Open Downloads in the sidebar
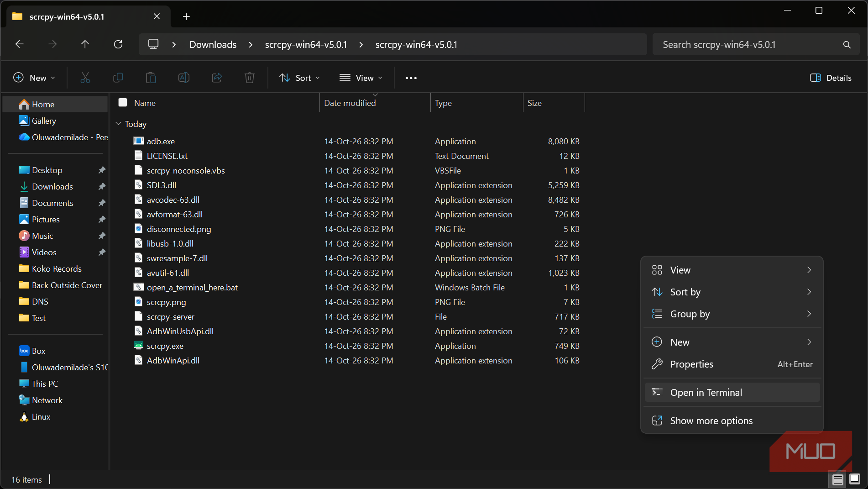This screenshot has width=868, height=489. [52, 187]
